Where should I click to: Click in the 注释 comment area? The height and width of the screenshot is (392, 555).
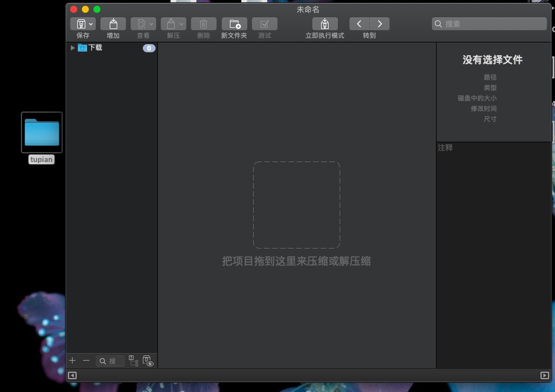(494, 255)
